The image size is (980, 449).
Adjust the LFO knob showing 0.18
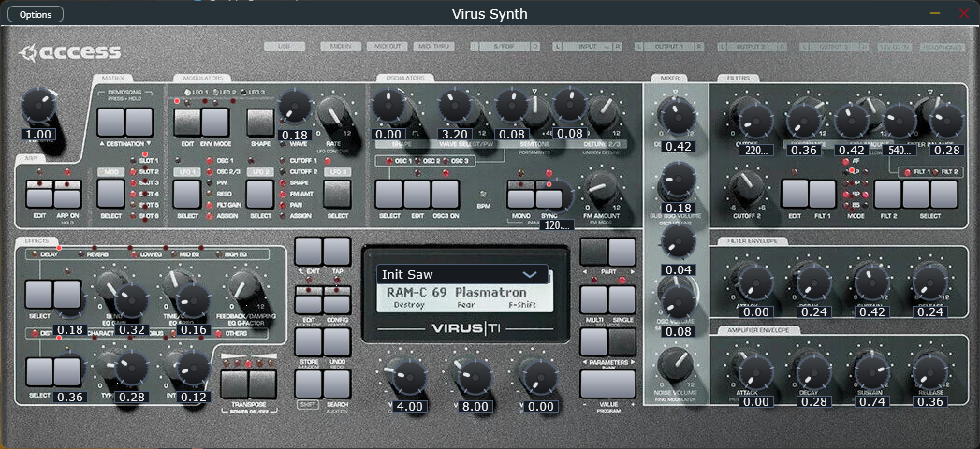click(x=293, y=106)
